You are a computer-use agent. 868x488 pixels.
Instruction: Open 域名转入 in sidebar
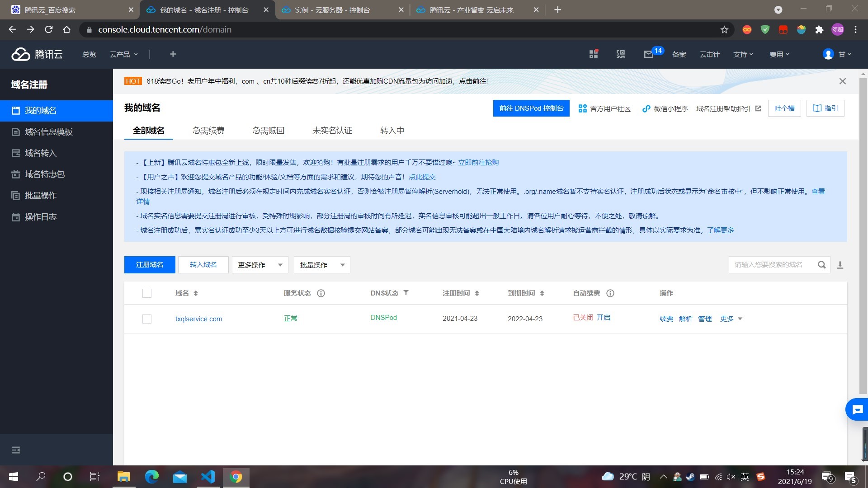coord(57,153)
